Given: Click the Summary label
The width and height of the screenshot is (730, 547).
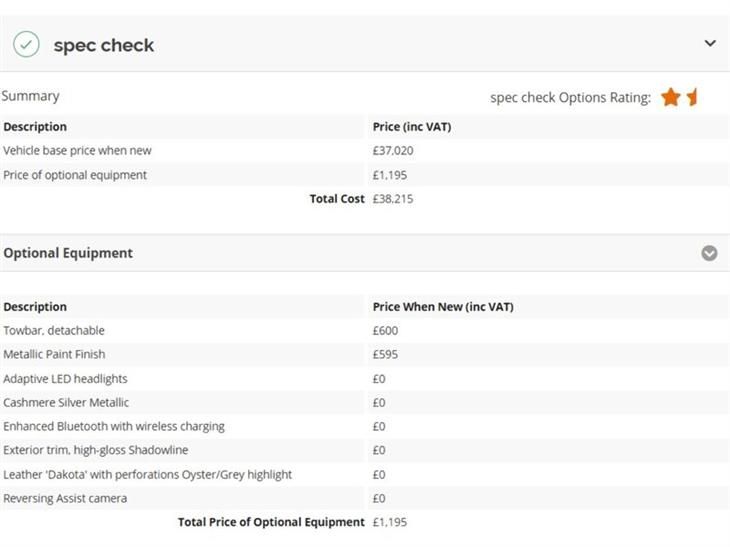Looking at the screenshot, I should click(x=30, y=96).
